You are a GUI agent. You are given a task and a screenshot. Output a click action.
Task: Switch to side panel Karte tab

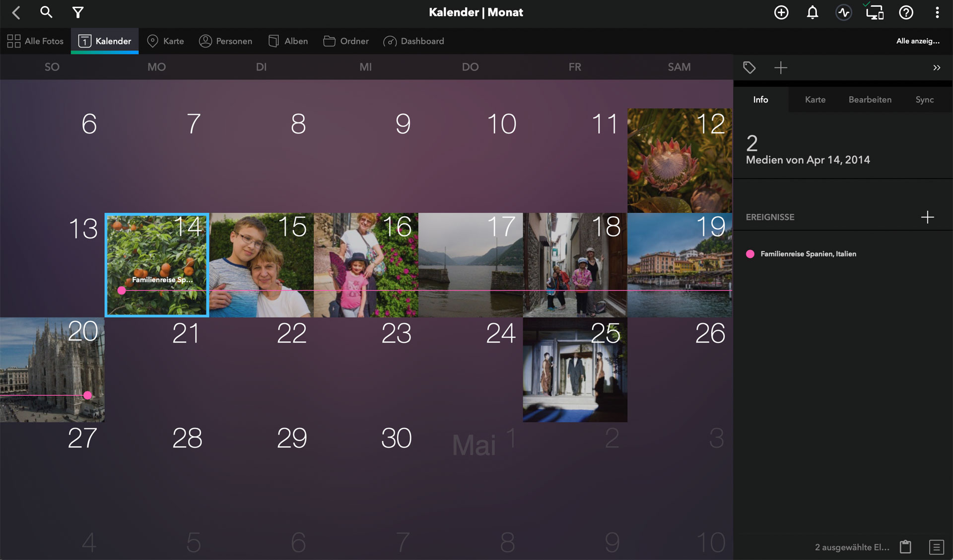coord(815,100)
